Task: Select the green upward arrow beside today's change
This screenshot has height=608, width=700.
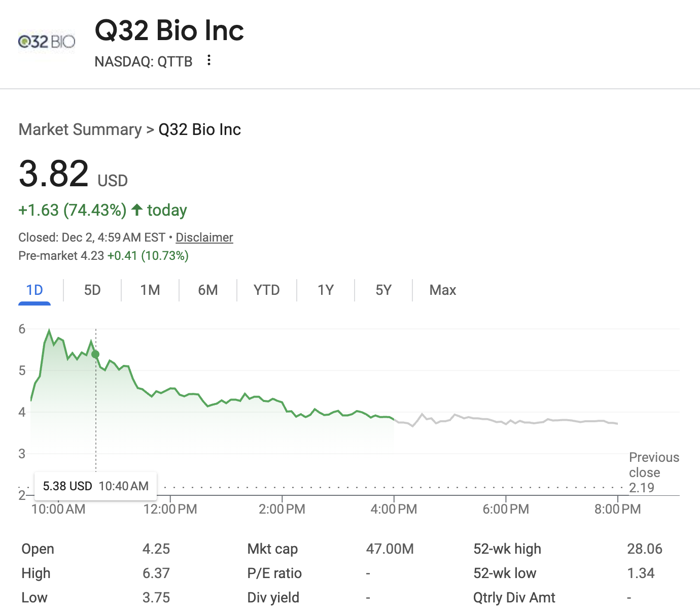Action: pos(136,210)
